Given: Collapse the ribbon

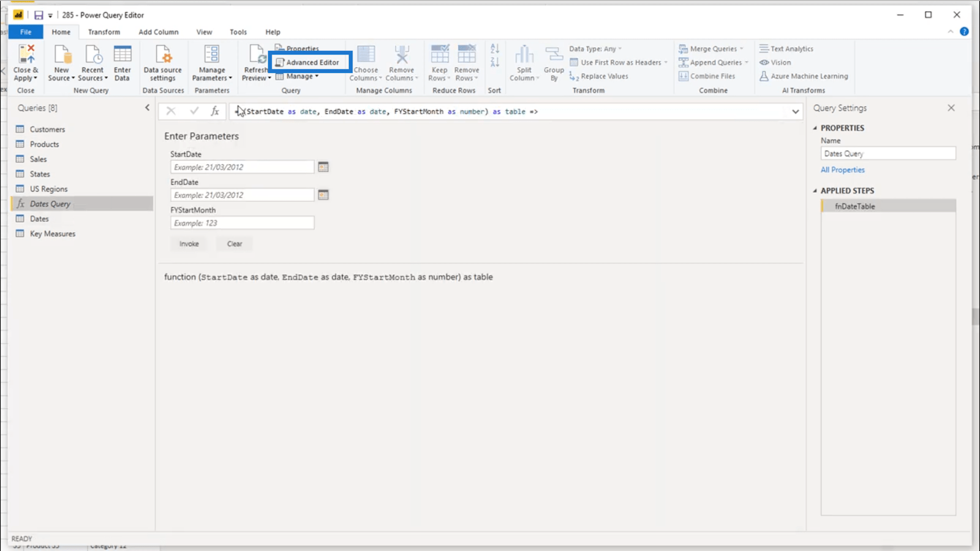Looking at the screenshot, I should (951, 31).
